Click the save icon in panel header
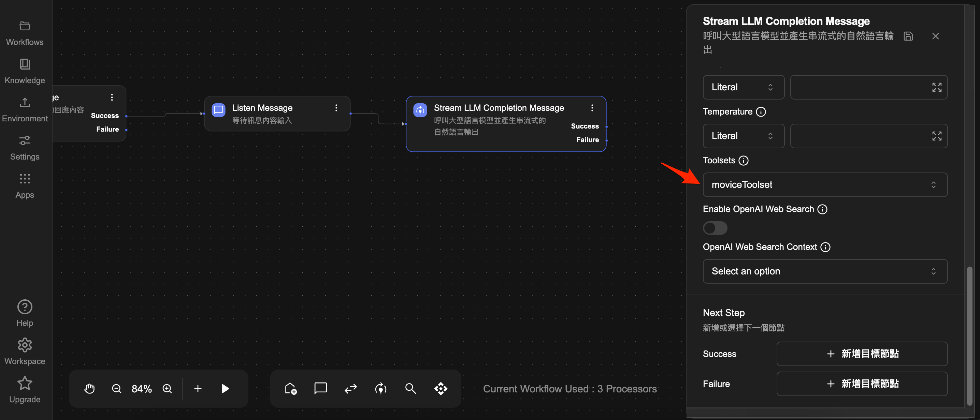This screenshot has width=980, height=420. [x=908, y=36]
